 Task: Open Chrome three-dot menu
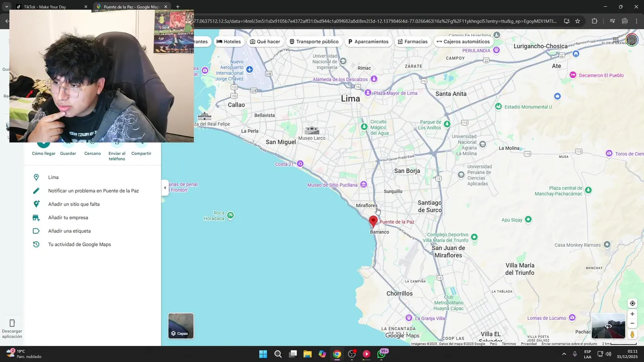coord(637,21)
